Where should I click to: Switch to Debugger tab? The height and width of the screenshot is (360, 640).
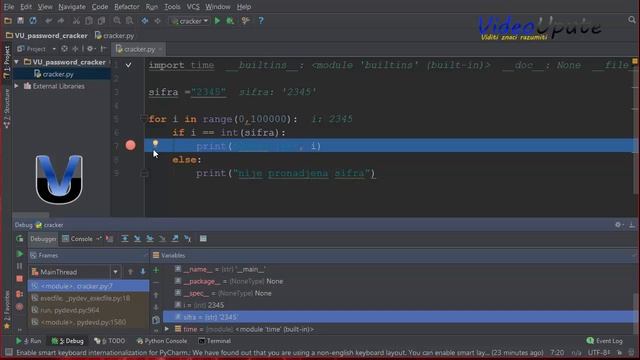coord(43,239)
